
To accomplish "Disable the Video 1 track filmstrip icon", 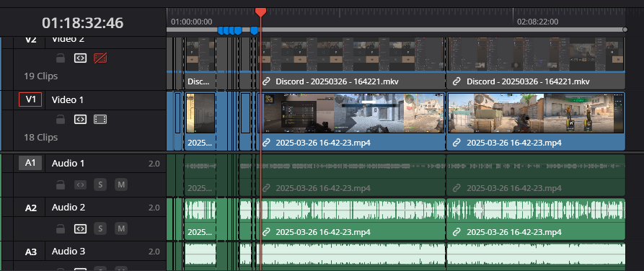I will pyautogui.click(x=100, y=120).
